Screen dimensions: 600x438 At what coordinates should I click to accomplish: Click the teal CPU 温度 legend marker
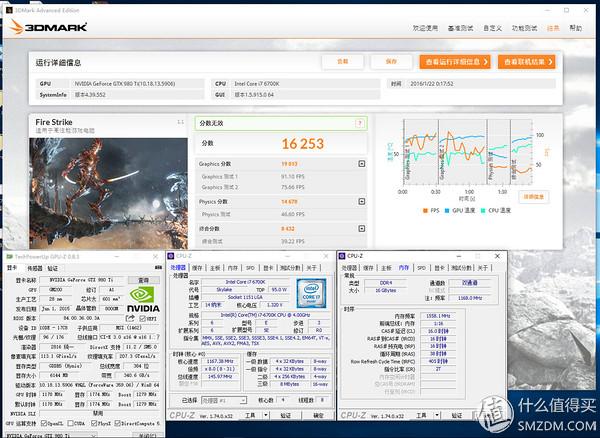[x=483, y=210]
